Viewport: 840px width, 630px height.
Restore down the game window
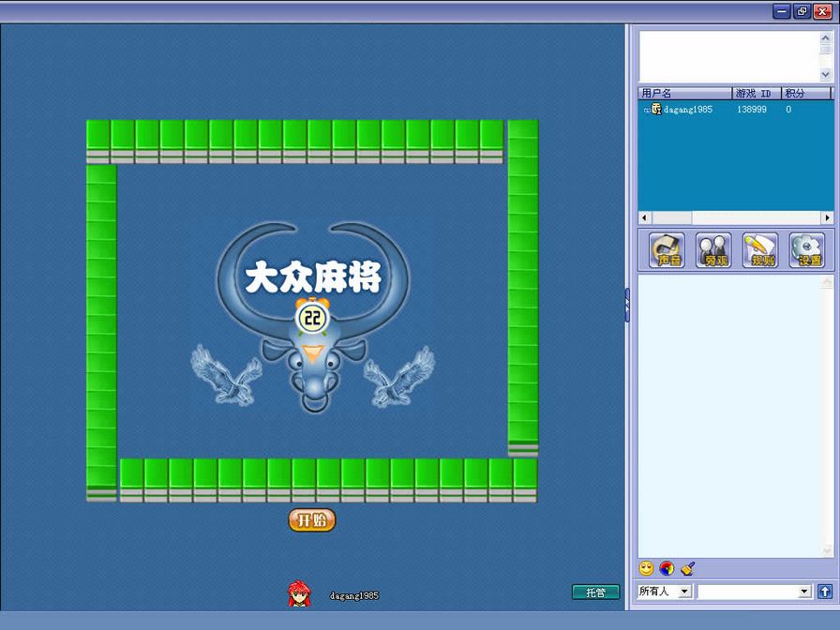(802, 11)
